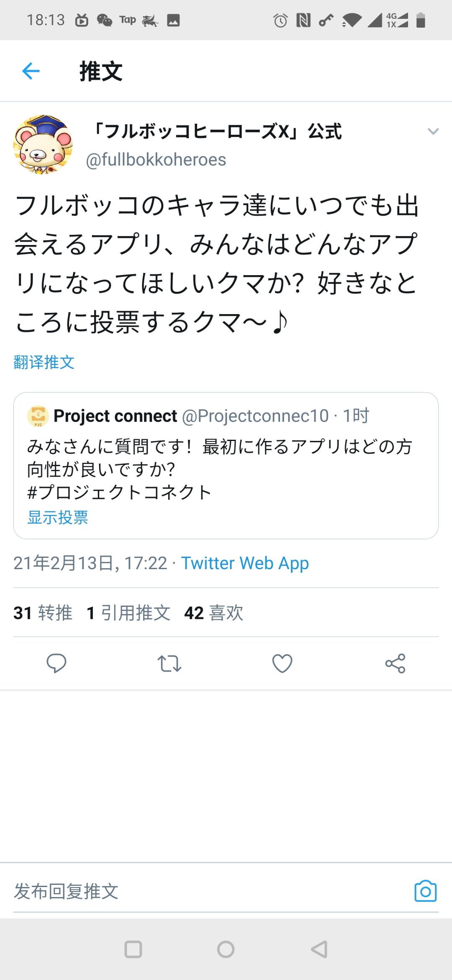Tap the 发布回复推文 reply input field
Image resolution: width=452 pixels, height=980 pixels.
click(209, 891)
